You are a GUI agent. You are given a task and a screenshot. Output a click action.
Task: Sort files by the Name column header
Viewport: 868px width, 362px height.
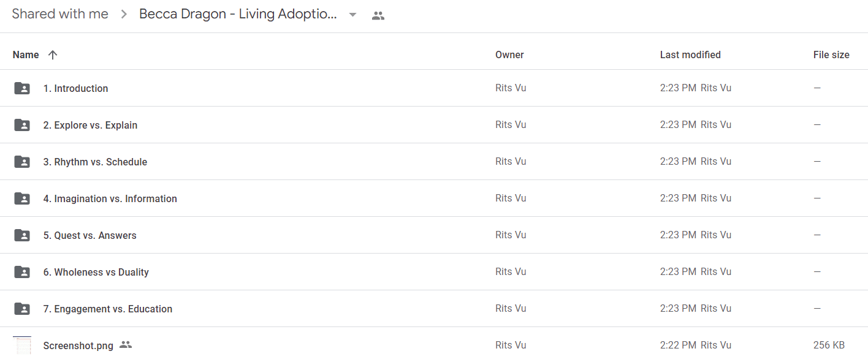pyautogui.click(x=26, y=55)
